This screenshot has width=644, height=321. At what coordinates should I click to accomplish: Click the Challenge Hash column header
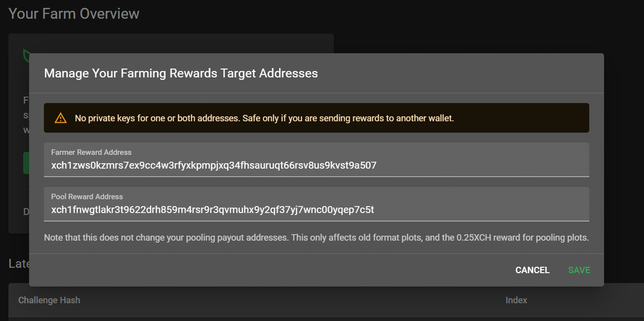pyautogui.click(x=49, y=300)
